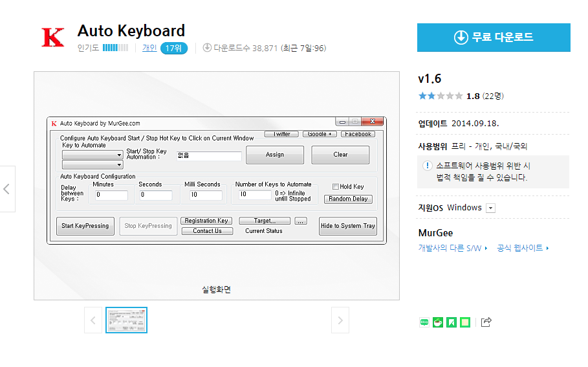Click the Clear button in screenshot

[x=340, y=155]
